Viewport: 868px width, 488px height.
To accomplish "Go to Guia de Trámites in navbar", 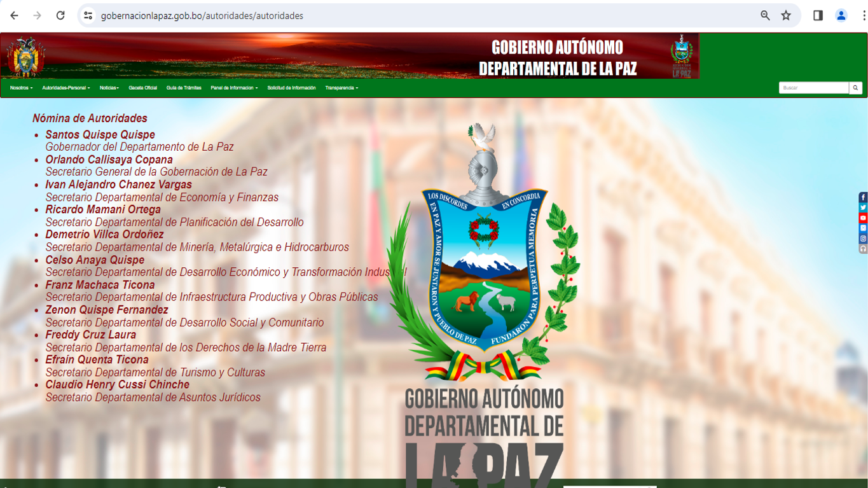I will 184,88.
